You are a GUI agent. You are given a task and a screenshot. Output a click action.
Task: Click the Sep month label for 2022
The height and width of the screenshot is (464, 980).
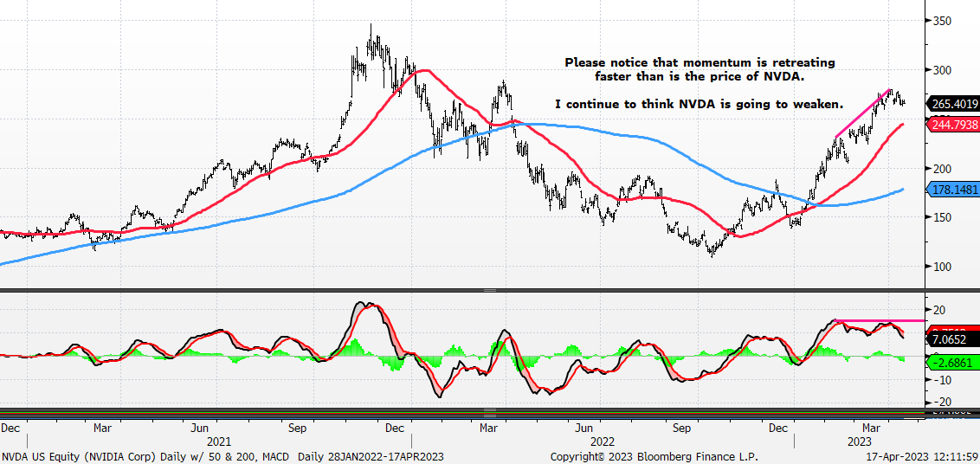point(682,429)
